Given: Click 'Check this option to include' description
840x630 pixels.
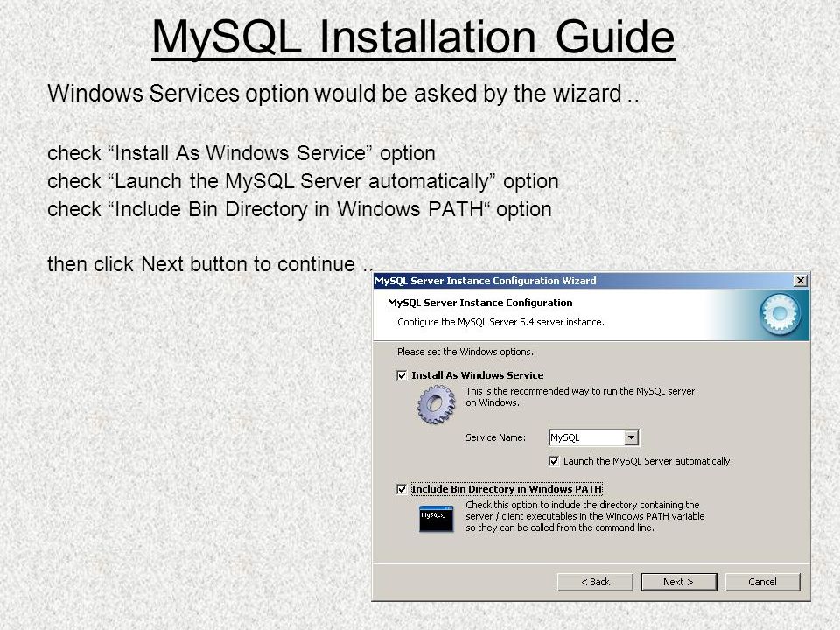Looking at the screenshot, I should coord(585,516).
